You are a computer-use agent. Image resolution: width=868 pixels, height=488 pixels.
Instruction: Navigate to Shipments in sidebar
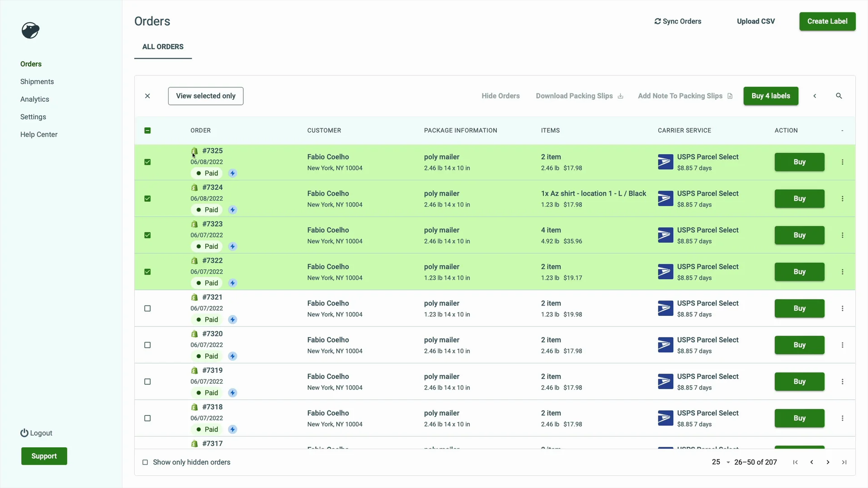[37, 82]
